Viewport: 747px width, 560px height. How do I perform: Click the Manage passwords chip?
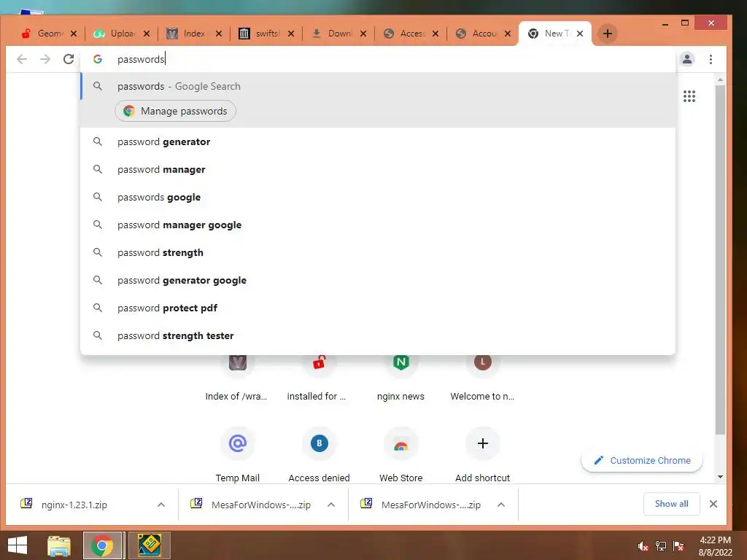pos(175,111)
